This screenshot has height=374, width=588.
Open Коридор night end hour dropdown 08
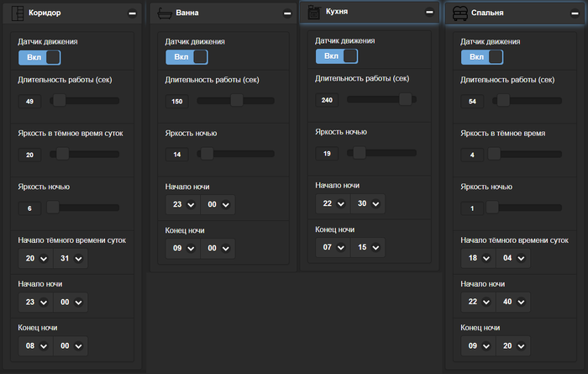point(36,346)
